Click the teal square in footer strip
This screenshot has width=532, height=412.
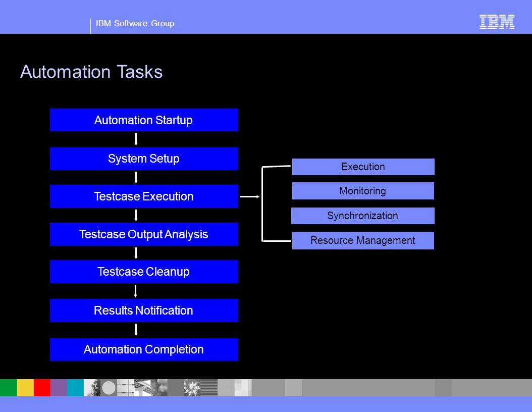pyautogui.click(x=75, y=388)
